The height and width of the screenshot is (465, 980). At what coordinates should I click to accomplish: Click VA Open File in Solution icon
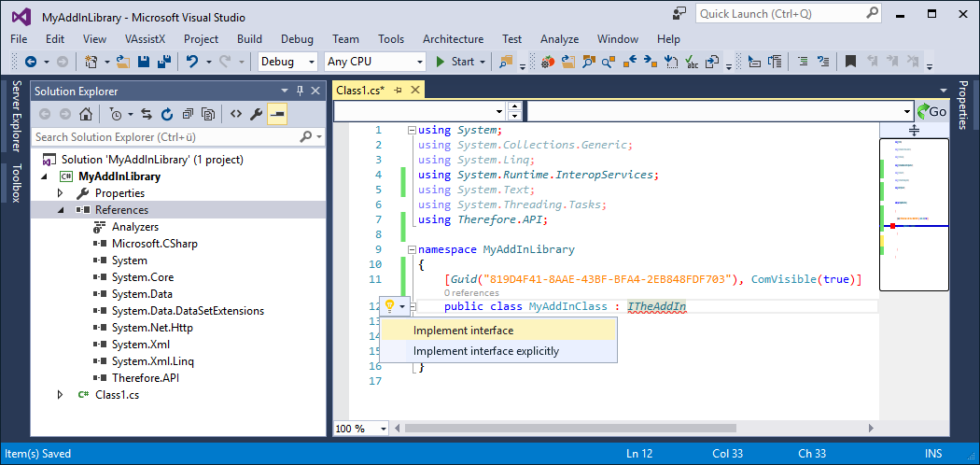568,62
